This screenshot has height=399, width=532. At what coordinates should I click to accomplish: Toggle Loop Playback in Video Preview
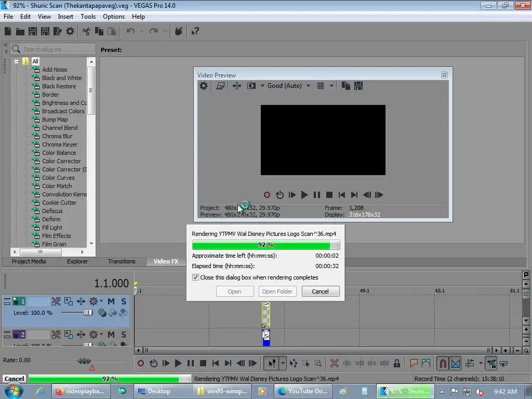coord(280,195)
